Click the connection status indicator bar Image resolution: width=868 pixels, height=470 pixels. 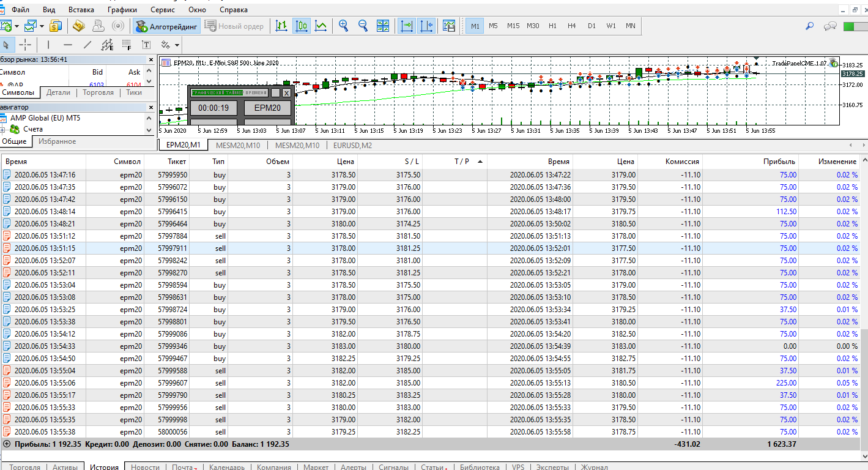tap(855, 26)
